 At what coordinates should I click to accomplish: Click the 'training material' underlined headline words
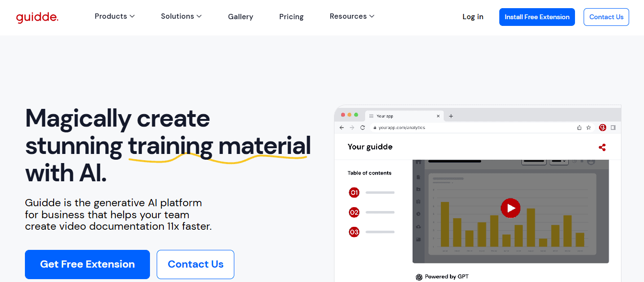click(x=219, y=146)
